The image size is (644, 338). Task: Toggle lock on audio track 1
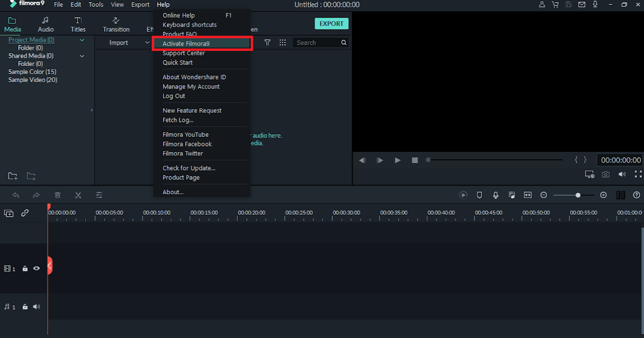(x=25, y=307)
